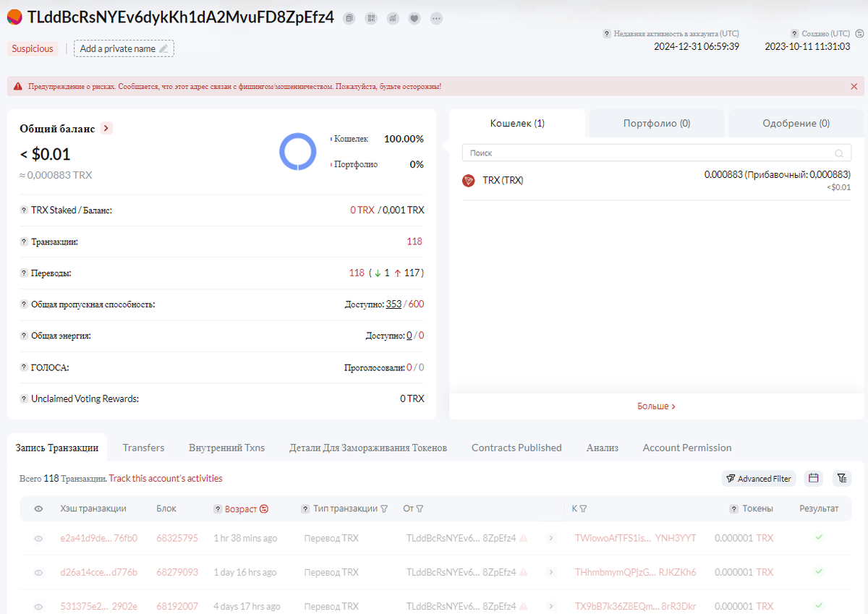Open the 'Contracts Published' tab
This screenshot has width=868, height=614.
[516, 448]
